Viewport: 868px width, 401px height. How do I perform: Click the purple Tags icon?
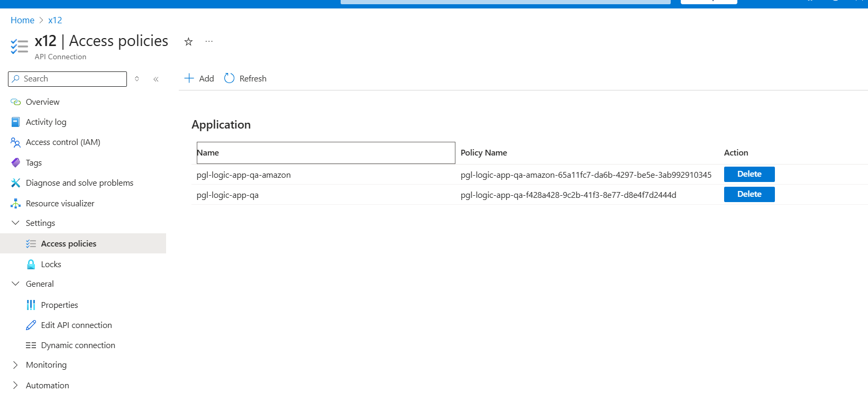pyautogui.click(x=16, y=162)
